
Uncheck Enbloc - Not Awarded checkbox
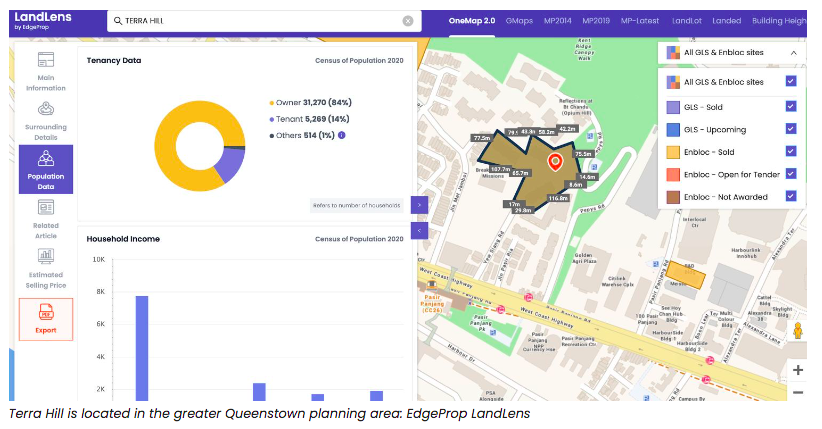click(x=791, y=196)
